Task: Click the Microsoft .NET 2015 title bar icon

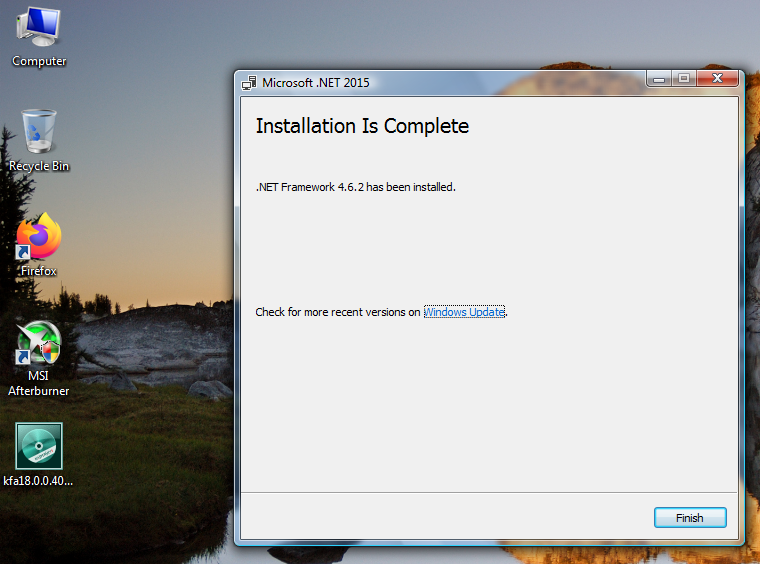Action: tap(249, 83)
